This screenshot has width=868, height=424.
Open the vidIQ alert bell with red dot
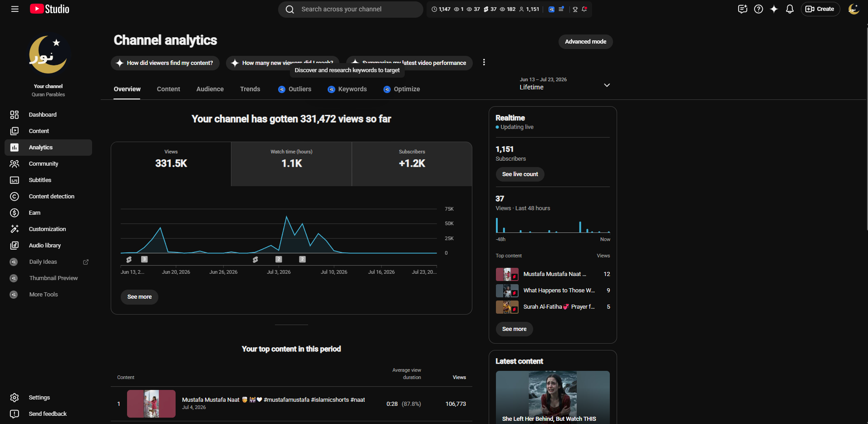(584, 9)
